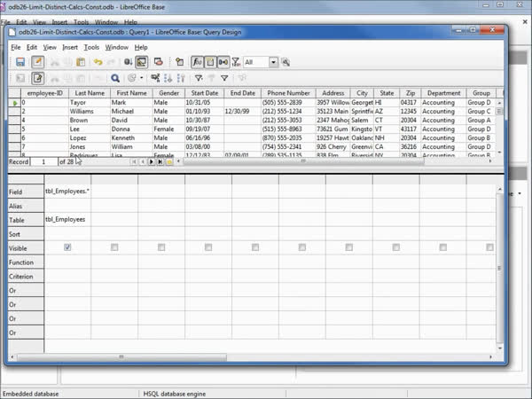Open View menu in Query Design window

[50, 48]
